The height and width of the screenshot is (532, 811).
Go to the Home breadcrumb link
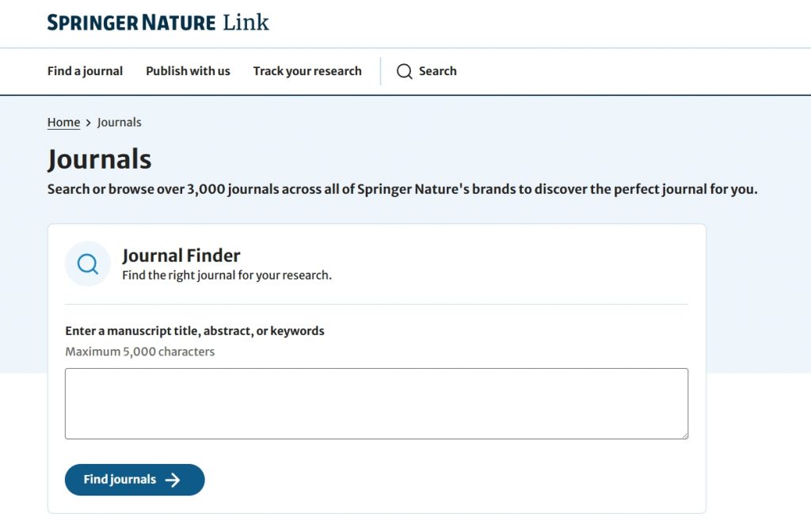pos(63,123)
